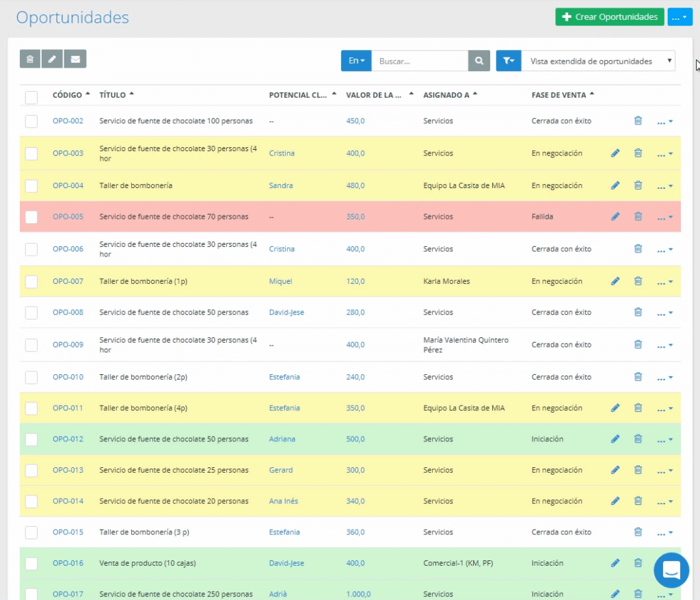Delete opportunity OPO-002 with trash icon
700x600 pixels.
638,120
